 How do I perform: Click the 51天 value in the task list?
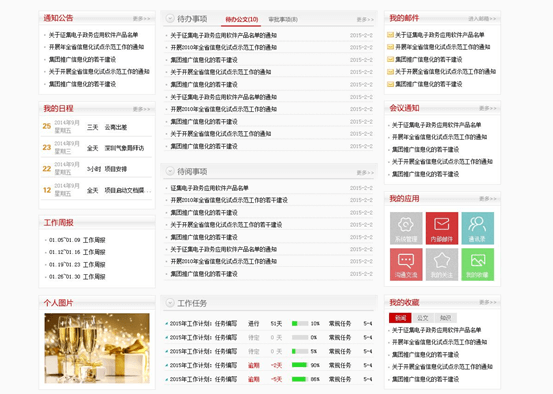pos(276,323)
